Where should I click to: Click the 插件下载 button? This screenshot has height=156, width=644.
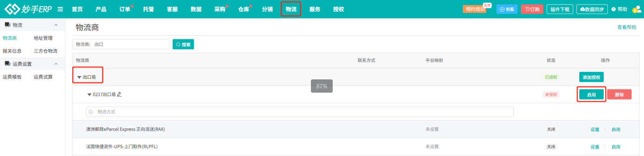point(560,9)
